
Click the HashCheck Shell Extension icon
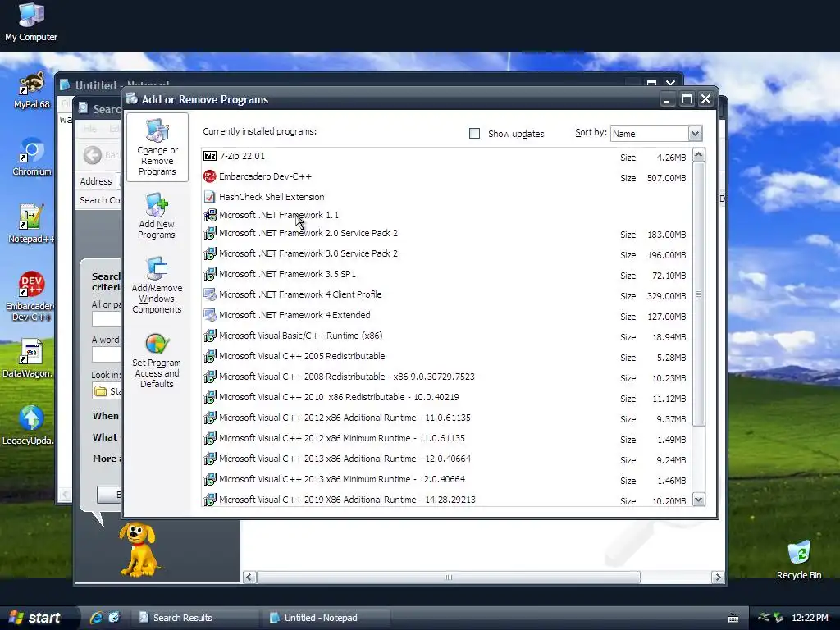coord(210,197)
